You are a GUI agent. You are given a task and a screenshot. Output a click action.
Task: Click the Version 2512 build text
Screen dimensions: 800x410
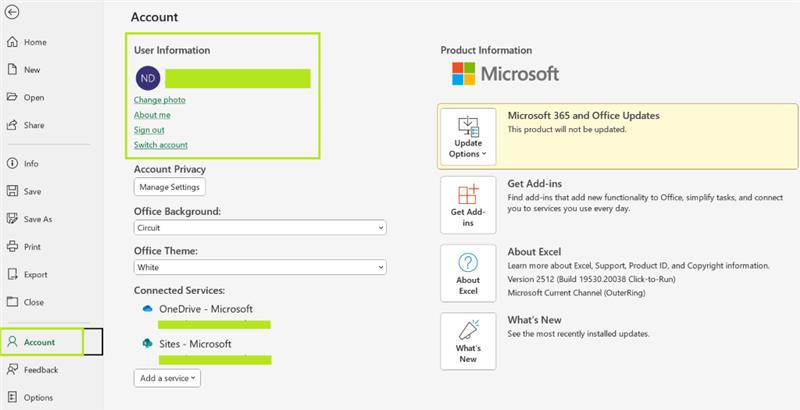click(592, 279)
